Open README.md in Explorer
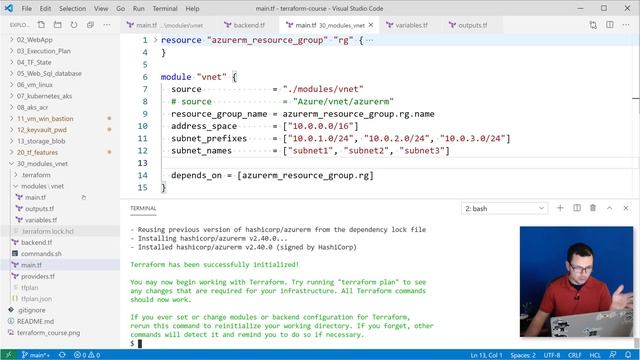Screen dimensions: 640x360 click(35, 321)
